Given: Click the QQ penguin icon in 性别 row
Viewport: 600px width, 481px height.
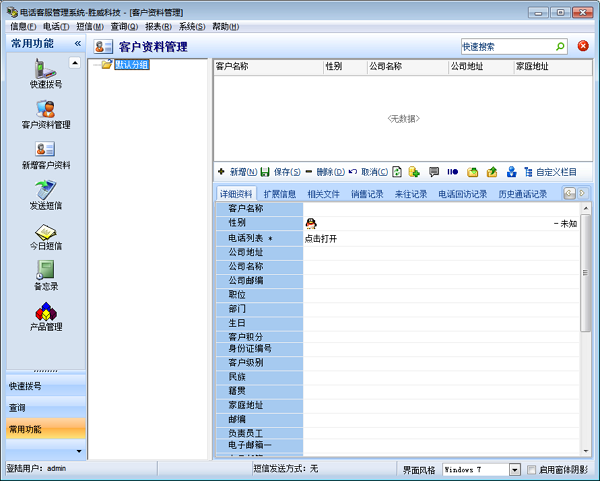Looking at the screenshot, I should click(311, 223).
